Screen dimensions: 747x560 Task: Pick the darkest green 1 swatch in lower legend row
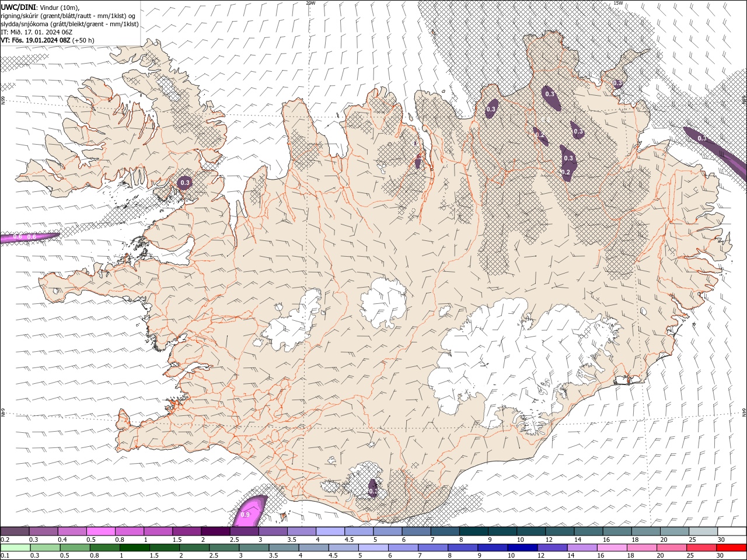[135, 548]
